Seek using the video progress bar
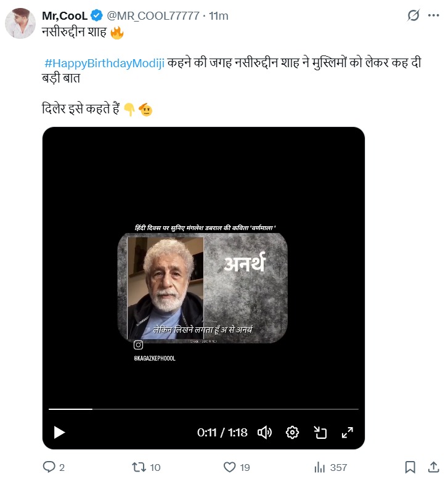Viewport: 448px width, 482px height. coord(203,409)
